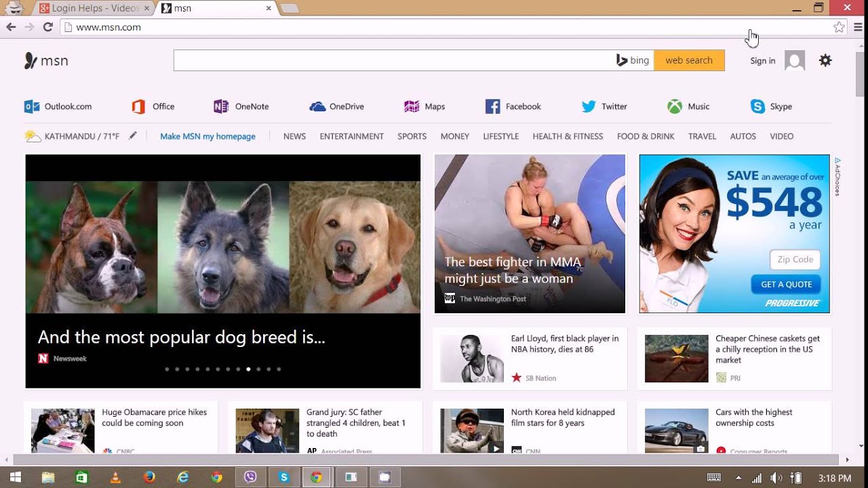This screenshot has width=868, height=488.
Task: Open HEALTH & FITNESS section
Action: pyautogui.click(x=568, y=136)
